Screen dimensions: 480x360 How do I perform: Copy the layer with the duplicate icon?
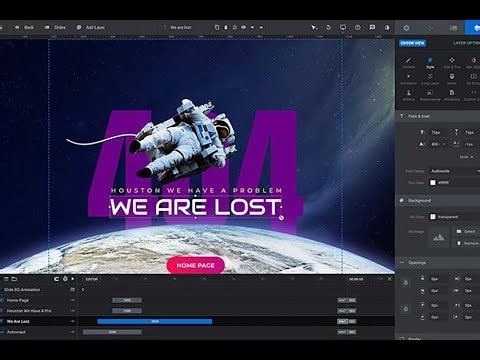click(x=217, y=27)
